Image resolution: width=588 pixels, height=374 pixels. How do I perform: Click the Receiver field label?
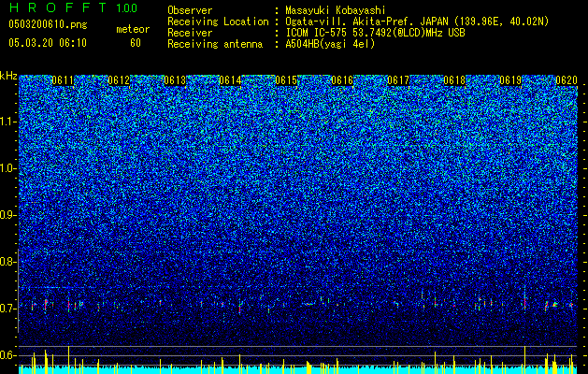[x=190, y=33]
